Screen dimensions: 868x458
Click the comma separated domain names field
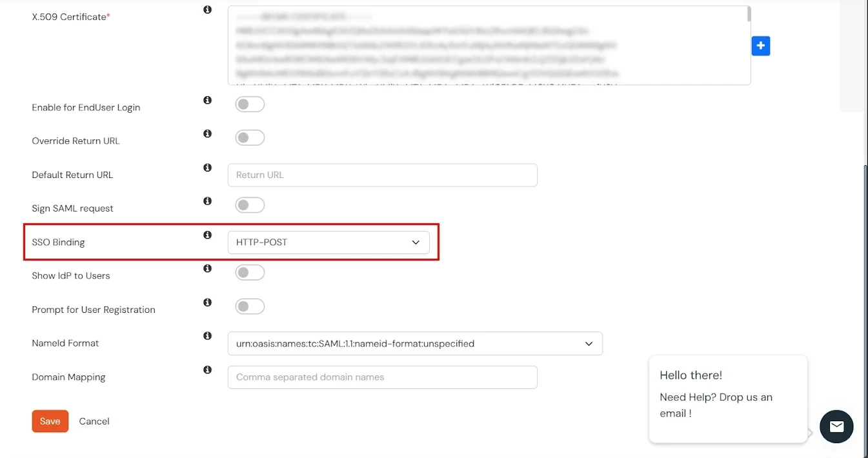tap(382, 377)
